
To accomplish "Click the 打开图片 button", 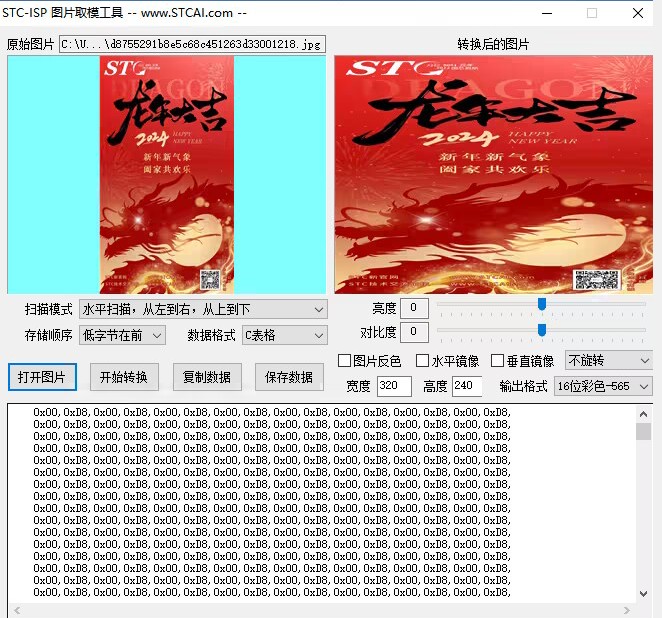I will point(42,377).
